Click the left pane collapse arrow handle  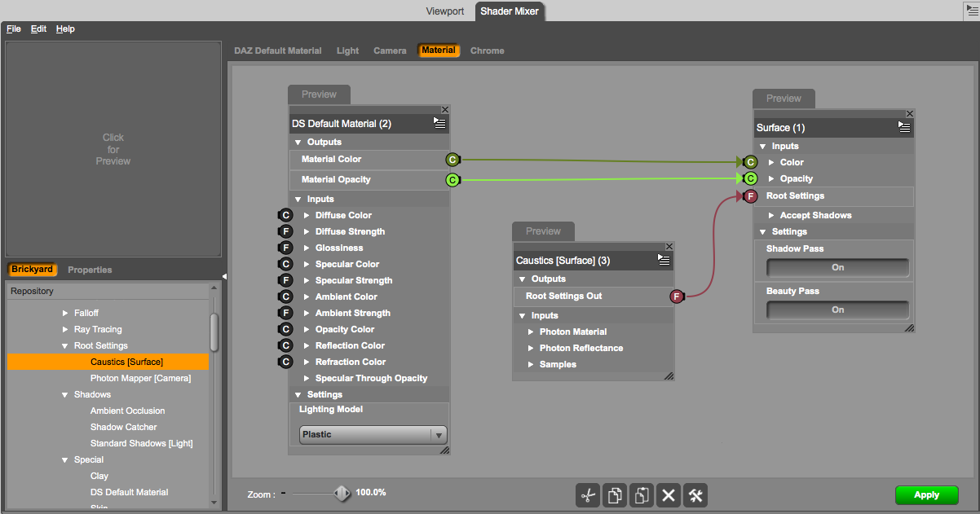(x=224, y=277)
